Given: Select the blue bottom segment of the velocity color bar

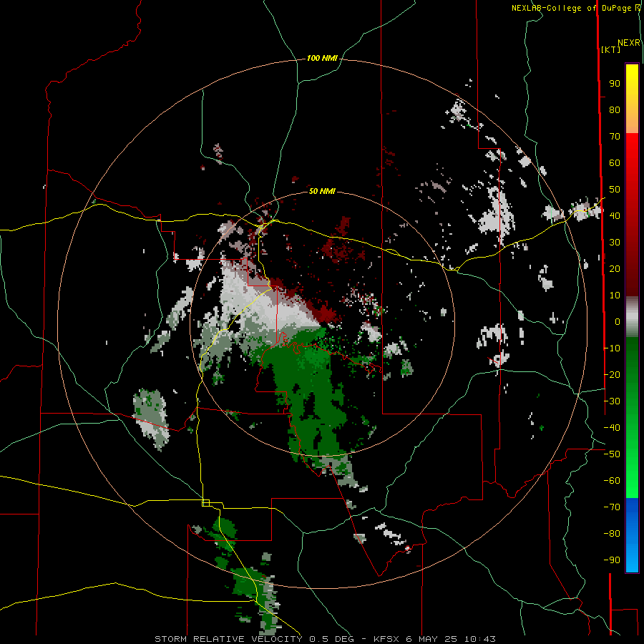Looking at the screenshot, I should click(632, 535).
